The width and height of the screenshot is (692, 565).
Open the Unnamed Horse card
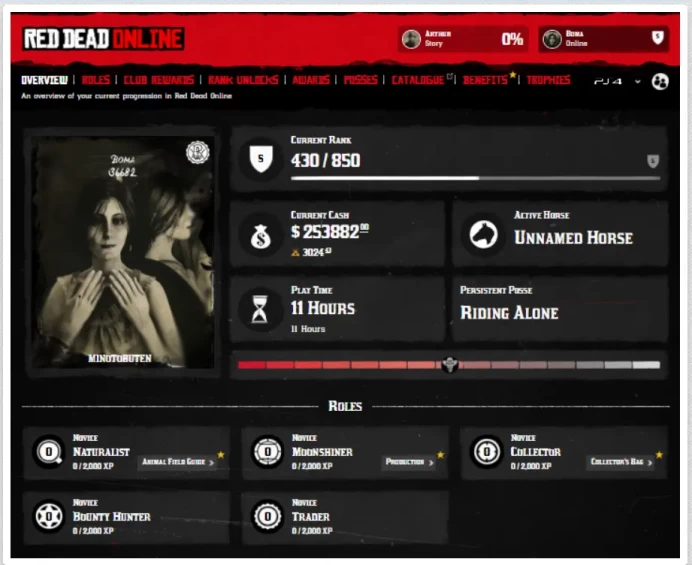click(560, 234)
